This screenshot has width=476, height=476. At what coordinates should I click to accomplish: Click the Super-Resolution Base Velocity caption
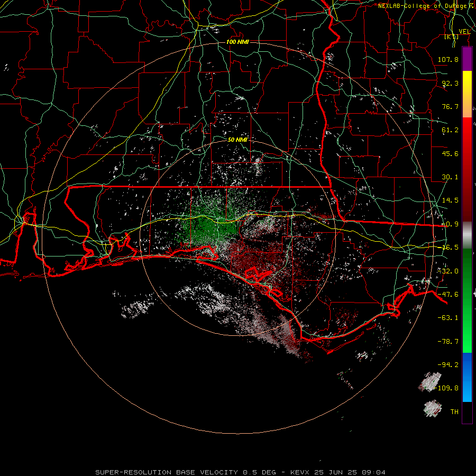(240, 472)
